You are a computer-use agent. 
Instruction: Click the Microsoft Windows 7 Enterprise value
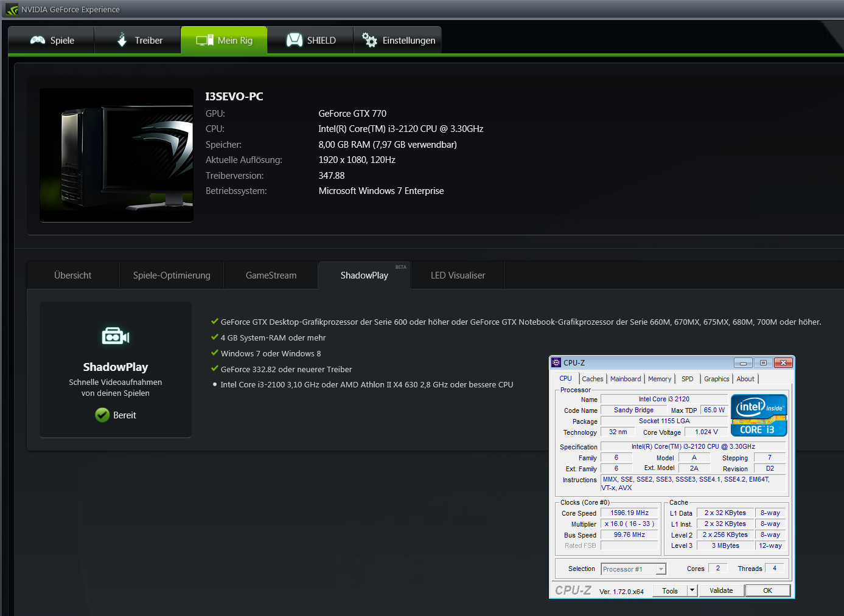point(382,191)
